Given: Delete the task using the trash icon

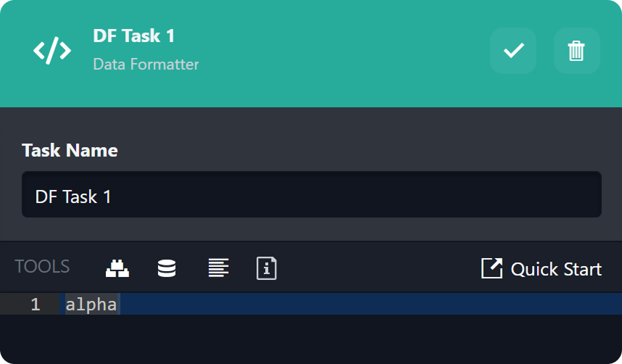Looking at the screenshot, I should [576, 51].
